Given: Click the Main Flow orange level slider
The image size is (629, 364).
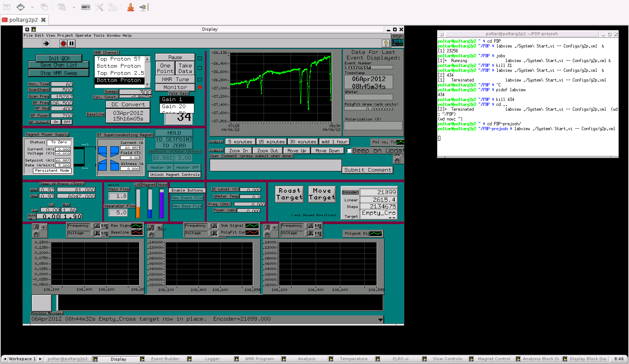Looking at the screenshot, I should [x=138, y=203].
